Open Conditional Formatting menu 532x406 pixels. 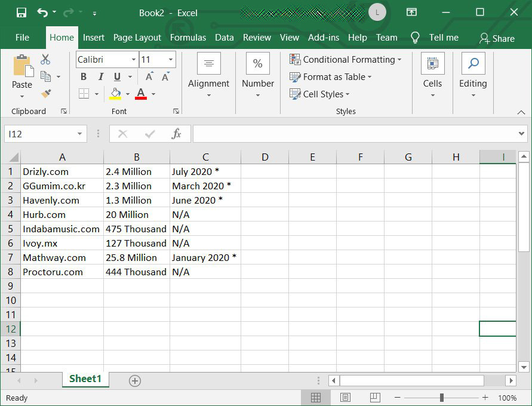(345, 59)
